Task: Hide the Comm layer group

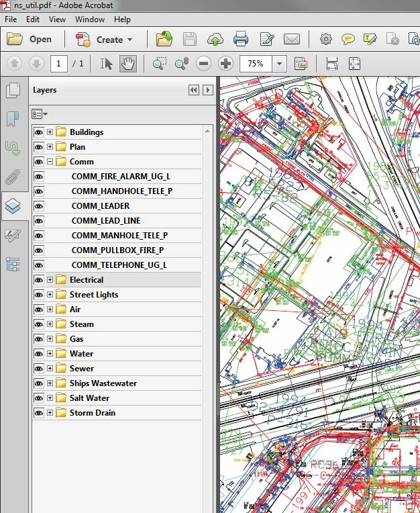Action: click(x=39, y=162)
